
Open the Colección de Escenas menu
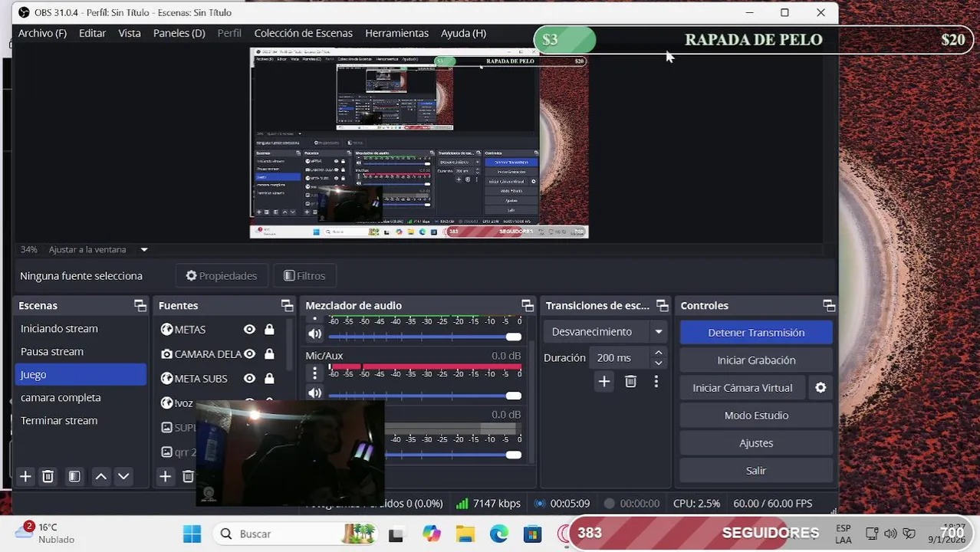(303, 33)
